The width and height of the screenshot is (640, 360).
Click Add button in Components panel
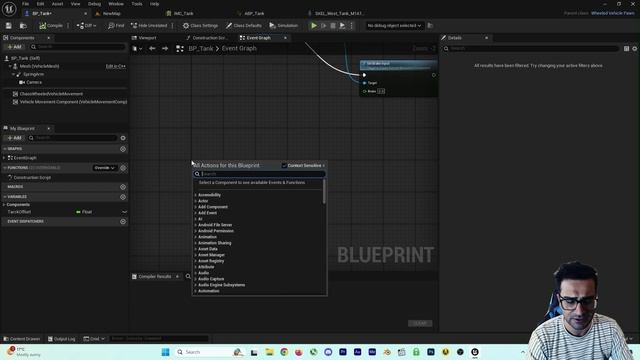click(x=15, y=47)
